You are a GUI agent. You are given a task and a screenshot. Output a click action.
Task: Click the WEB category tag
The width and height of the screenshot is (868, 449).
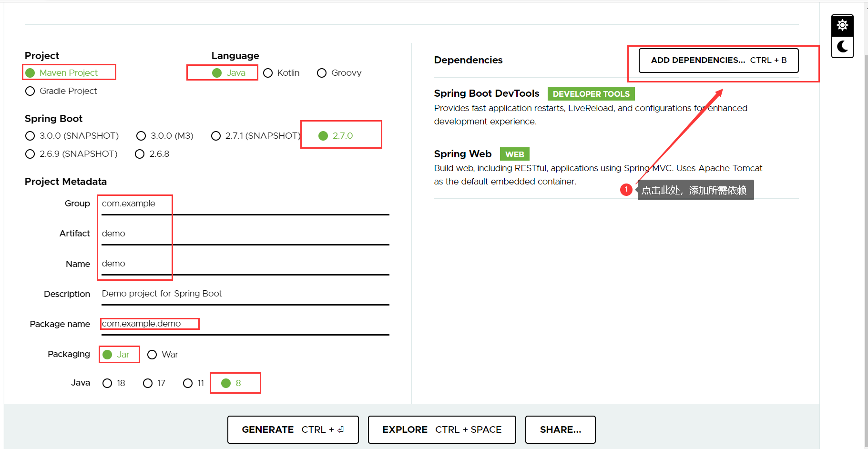pos(514,154)
